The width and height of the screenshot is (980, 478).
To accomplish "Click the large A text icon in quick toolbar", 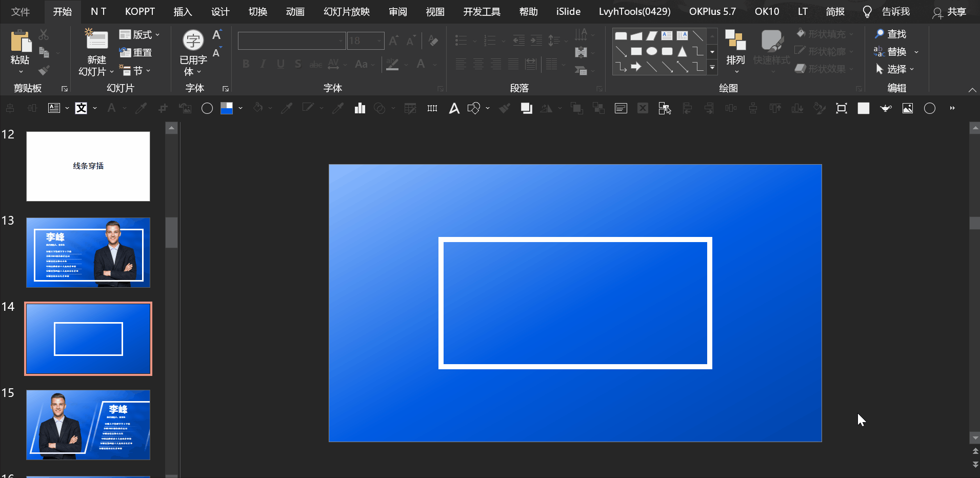I will coord(454,108).
